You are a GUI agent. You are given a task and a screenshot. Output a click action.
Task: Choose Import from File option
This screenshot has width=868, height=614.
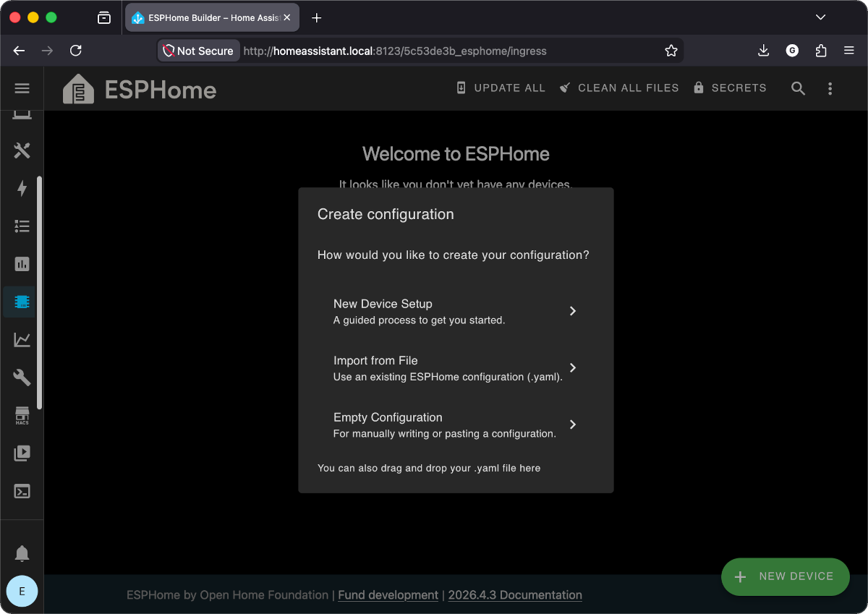(456, 368)
